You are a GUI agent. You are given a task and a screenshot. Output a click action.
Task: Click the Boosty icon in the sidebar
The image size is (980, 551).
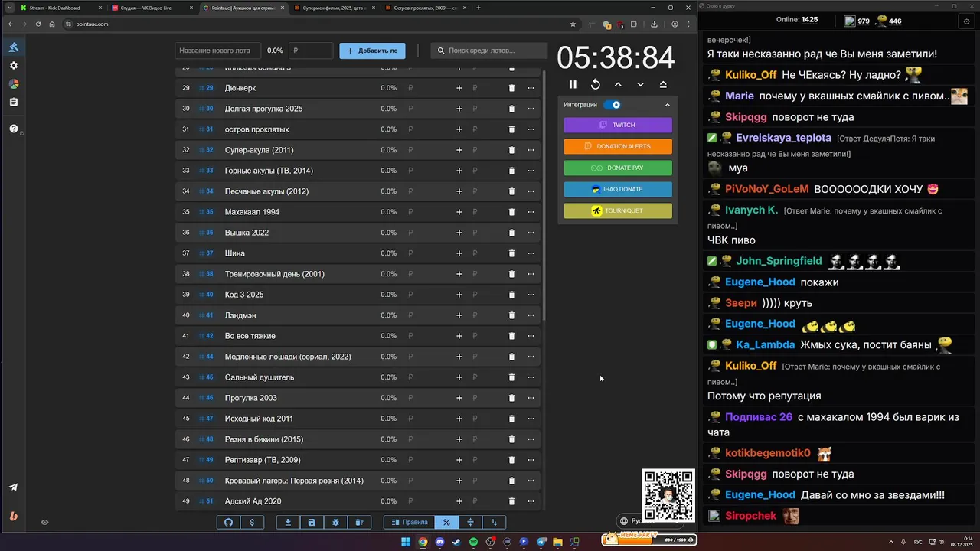[14, 516]
